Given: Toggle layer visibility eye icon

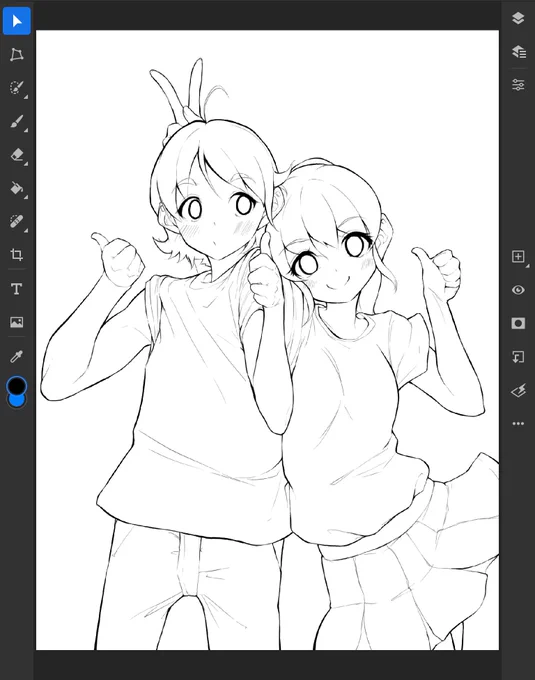Looking at the screenshot, I should tap(518, 290).
